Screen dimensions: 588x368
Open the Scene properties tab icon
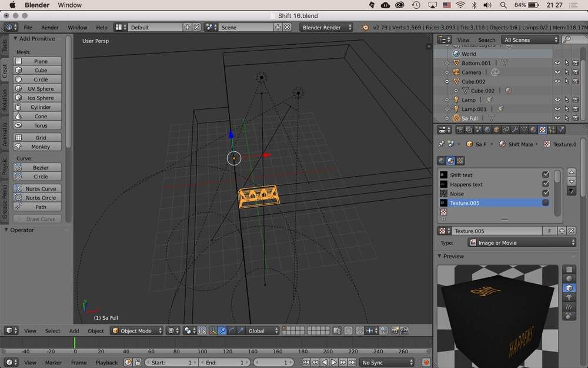pos(478,130)
